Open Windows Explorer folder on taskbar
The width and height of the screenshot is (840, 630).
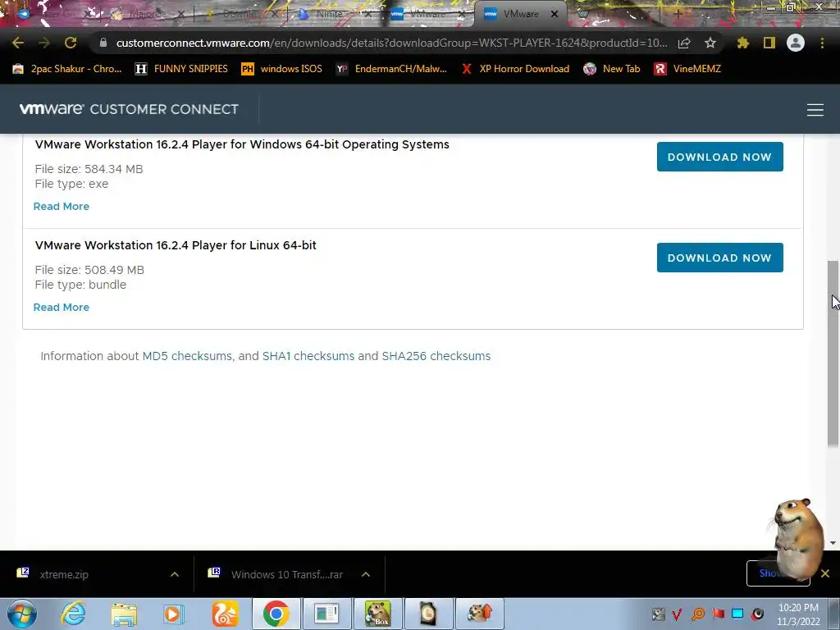pyautogui.click(x=124, y=614)
